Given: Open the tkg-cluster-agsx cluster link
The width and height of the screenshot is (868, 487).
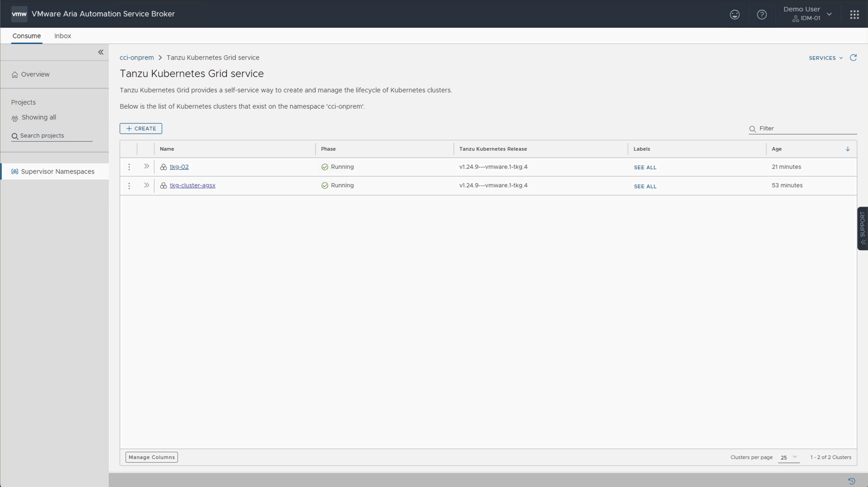Looking at the screenshot, I should [192, 185].
